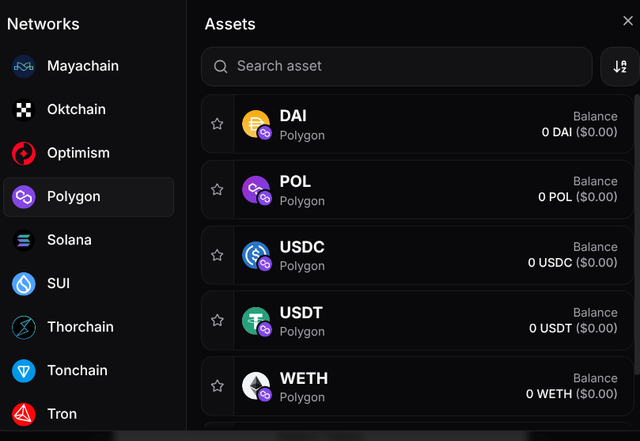Select the Solana network icon

24,240
